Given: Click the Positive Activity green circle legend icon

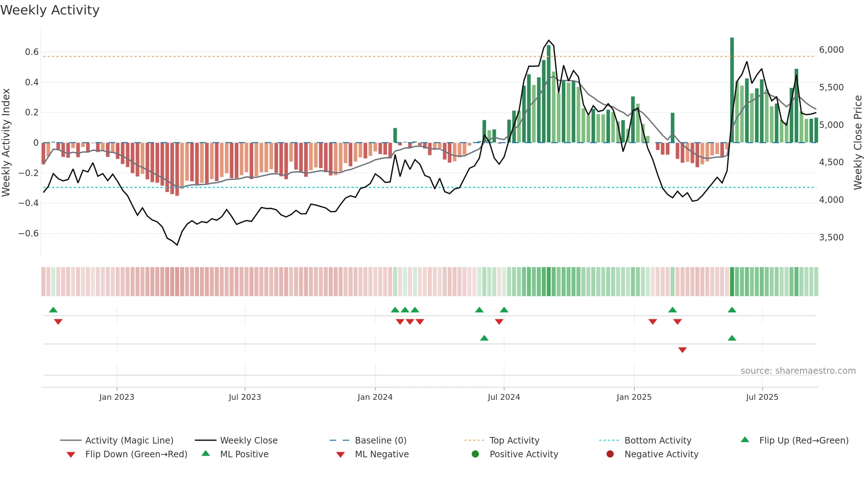Looking at the screenshot, I should 475,454.
